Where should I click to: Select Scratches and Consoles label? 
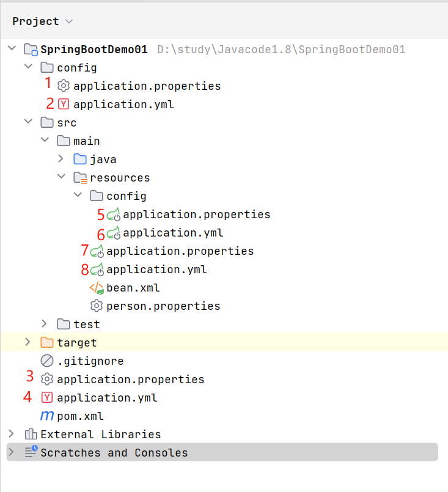pos(114,453)
